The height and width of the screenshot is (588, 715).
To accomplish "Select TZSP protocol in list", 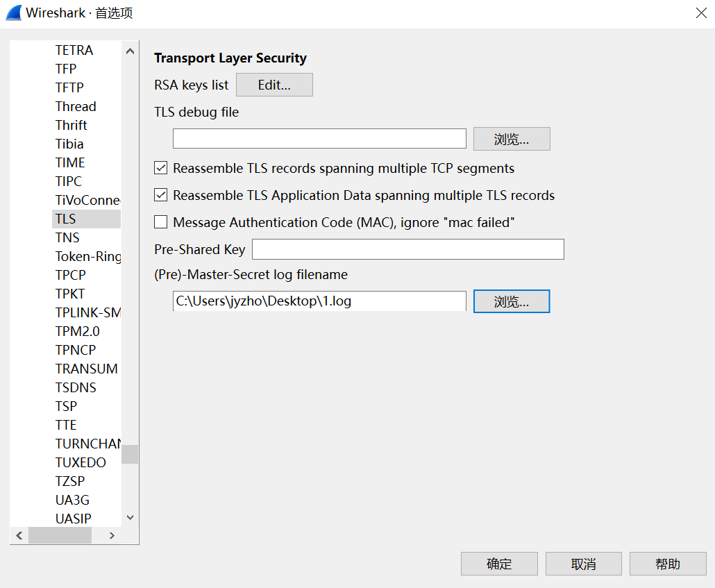I will pyautogui.click(x=70, y=481).
